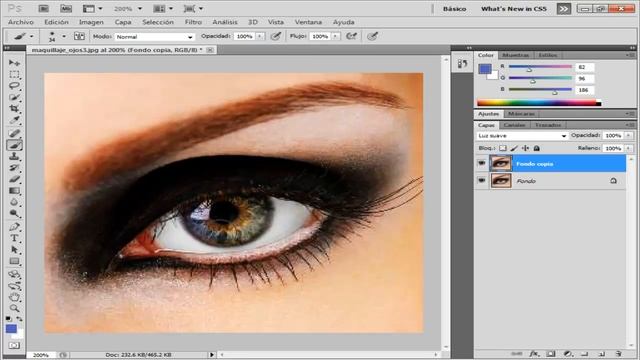Launch Bridge from the application bar
This screenshot has height=360, width=640.
(44, 9)
